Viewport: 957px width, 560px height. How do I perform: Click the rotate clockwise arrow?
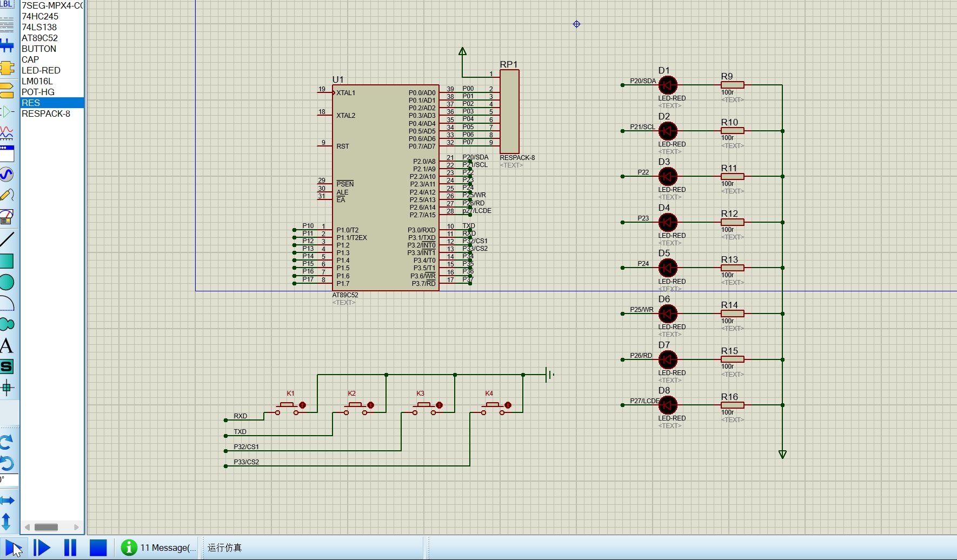(6, 442)
